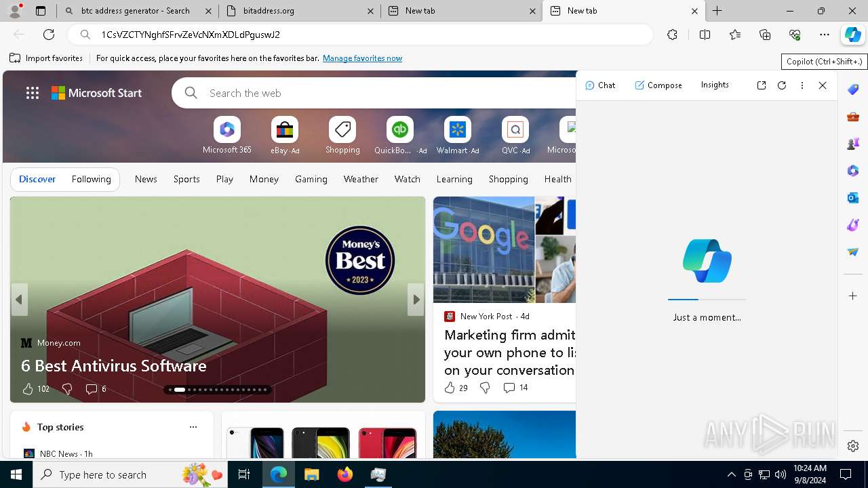Open Copilot pane in new window

(x=762, y=85)
